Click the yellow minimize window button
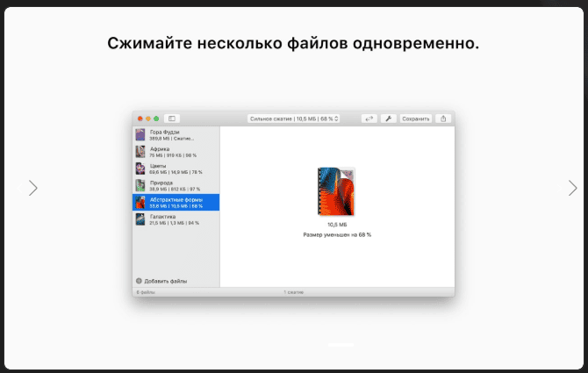The width and height of the screenshot is (588, 373). point(148,118)
